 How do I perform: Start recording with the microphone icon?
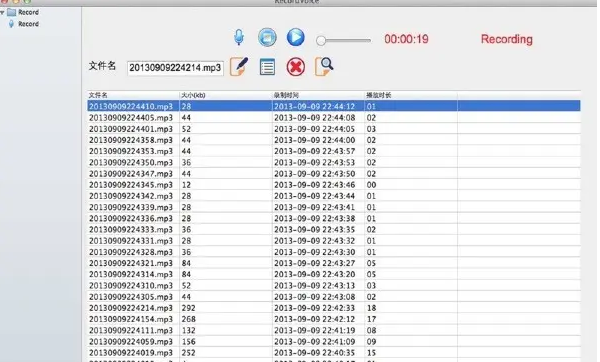coord(239,37)
